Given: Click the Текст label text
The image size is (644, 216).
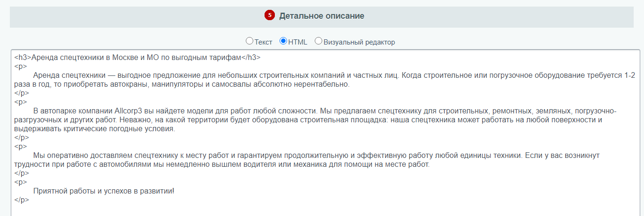Looking at the screenshot, I should tap(263, 42).
